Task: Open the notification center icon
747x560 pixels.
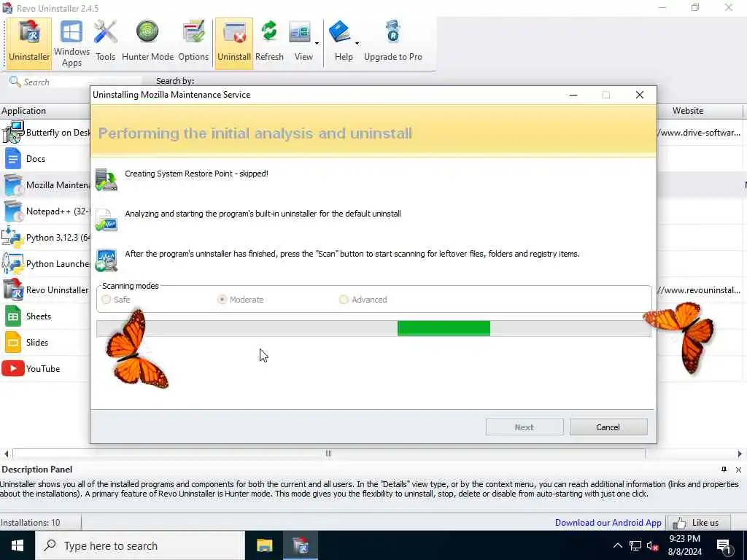Action: pyautogui.click(x=724, y=546)
